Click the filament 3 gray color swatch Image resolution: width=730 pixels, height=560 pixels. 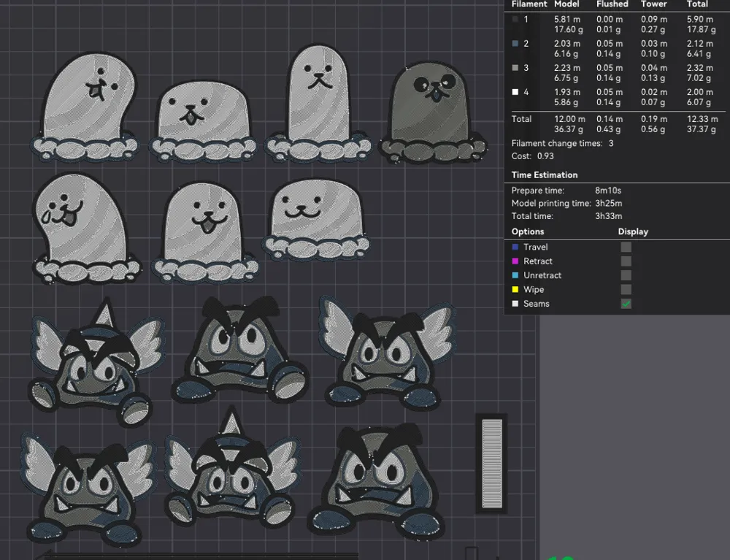click(515, 68)
